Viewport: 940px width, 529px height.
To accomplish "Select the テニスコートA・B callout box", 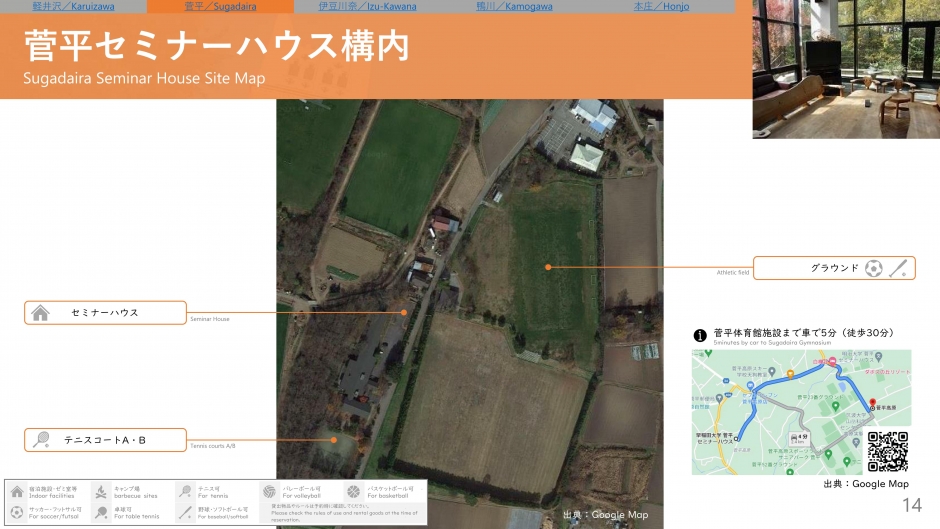I will point(105,440).
